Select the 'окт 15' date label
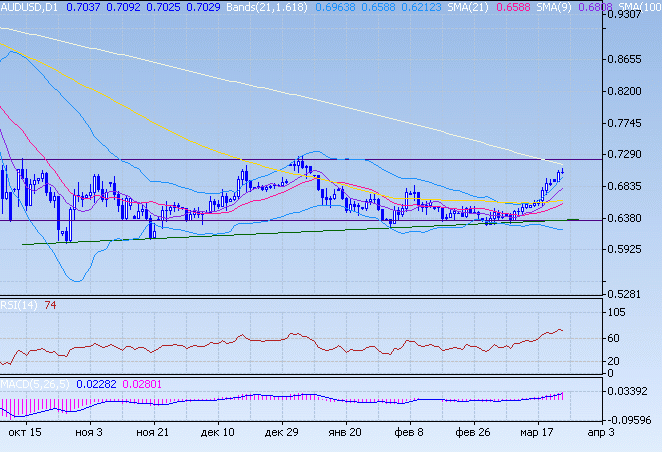662x452 pixels. (24, 434)
